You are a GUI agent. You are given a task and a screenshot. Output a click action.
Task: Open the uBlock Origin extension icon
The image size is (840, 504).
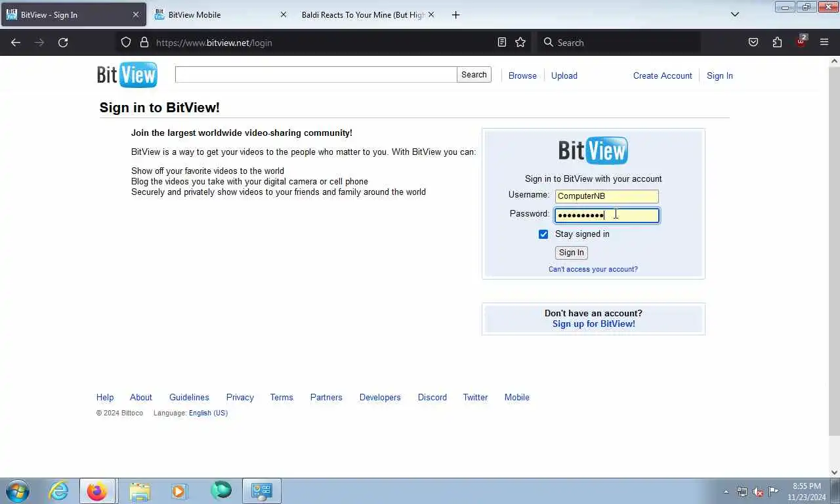click(x=801, y=41)
